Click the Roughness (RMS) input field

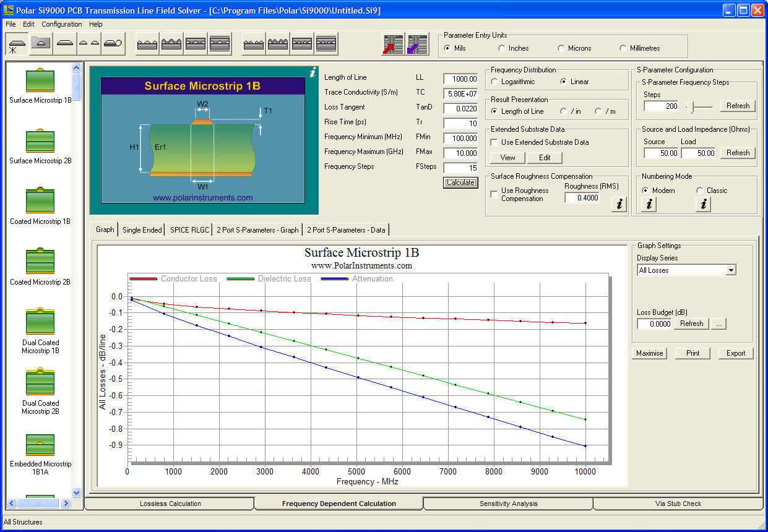click(582, 198)
